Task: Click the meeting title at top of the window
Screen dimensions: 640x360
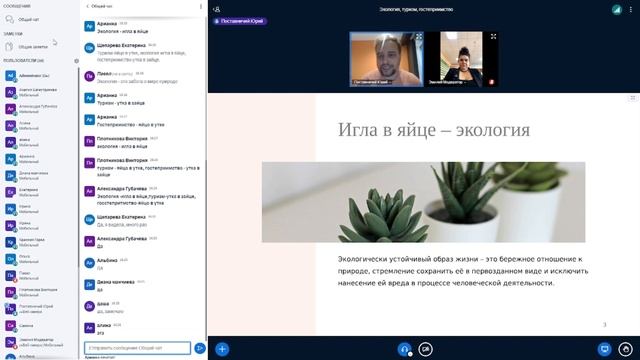Action: click(416, 9)
